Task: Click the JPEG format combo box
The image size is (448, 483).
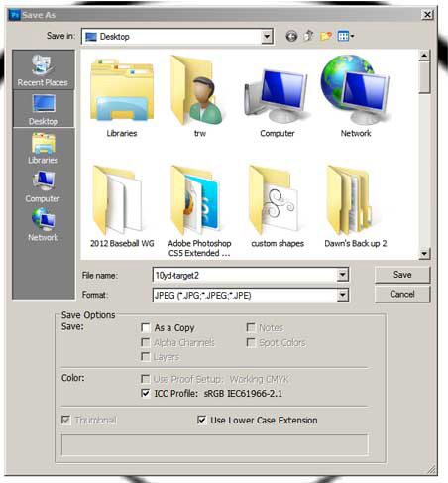Action: click(x=251, y=295)
